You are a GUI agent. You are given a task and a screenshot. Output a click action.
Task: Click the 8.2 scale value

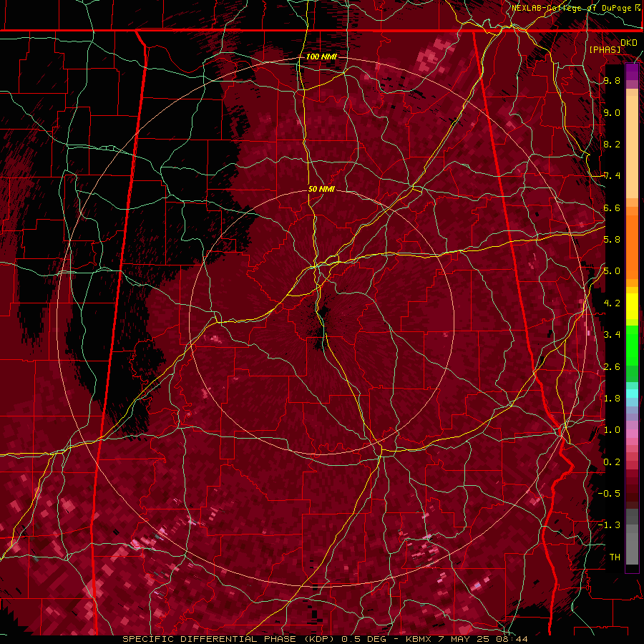(612, 144)
